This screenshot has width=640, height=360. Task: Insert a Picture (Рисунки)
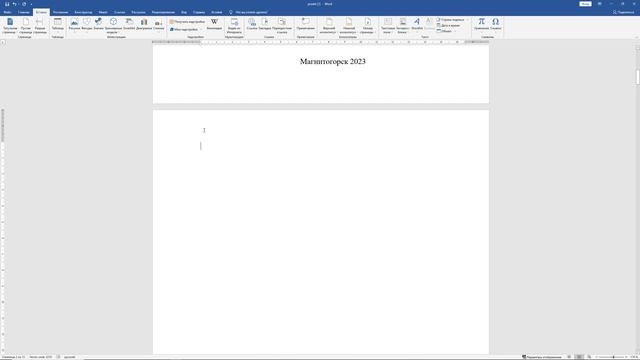pyautogui.click(x=74, y=24)
